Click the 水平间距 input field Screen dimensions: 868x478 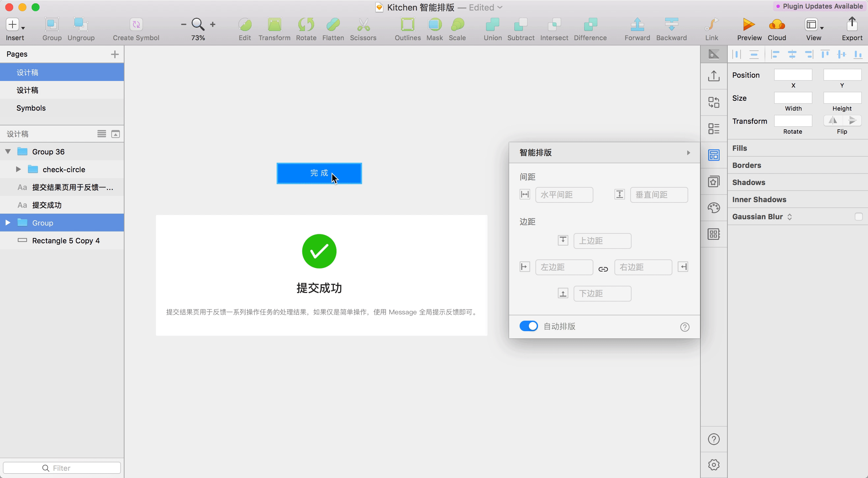click(x=564, y=195)
